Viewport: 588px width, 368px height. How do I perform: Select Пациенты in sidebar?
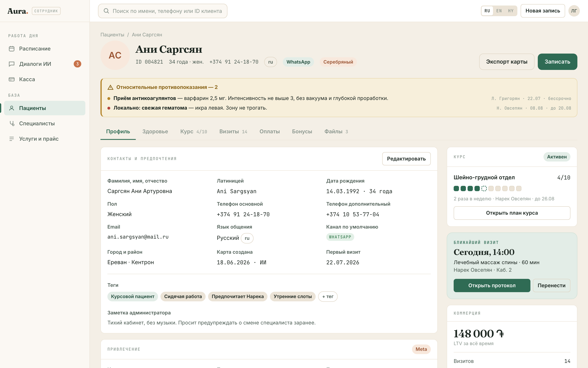point(45,108)
